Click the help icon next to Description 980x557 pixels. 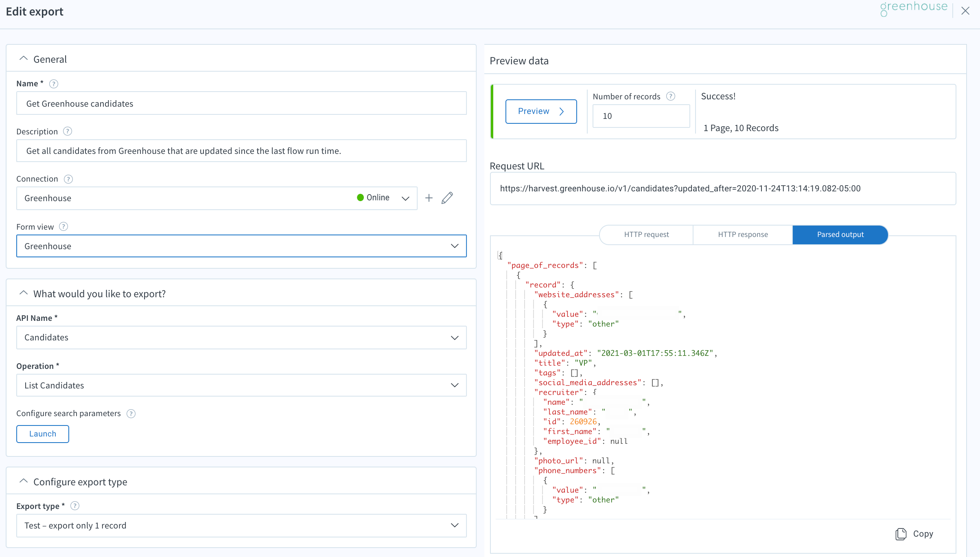click(x=68, y=131)
